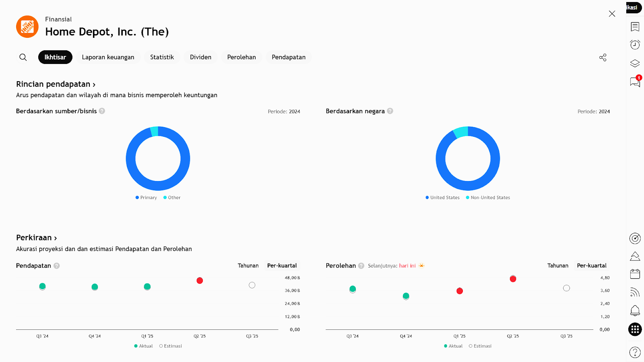The width and height of the screenshot is (644, 362).
Task: Open the layers stack icon in sidebar
Action: point(635,63)
